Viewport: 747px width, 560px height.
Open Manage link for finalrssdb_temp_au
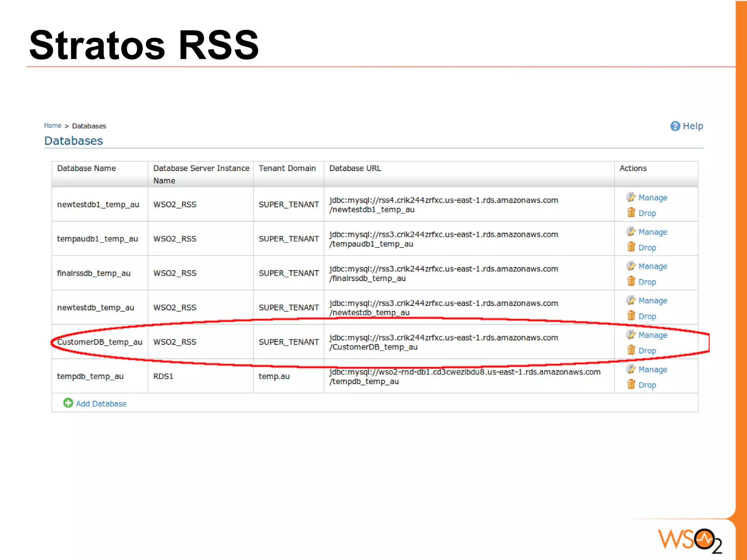point(653,267)
